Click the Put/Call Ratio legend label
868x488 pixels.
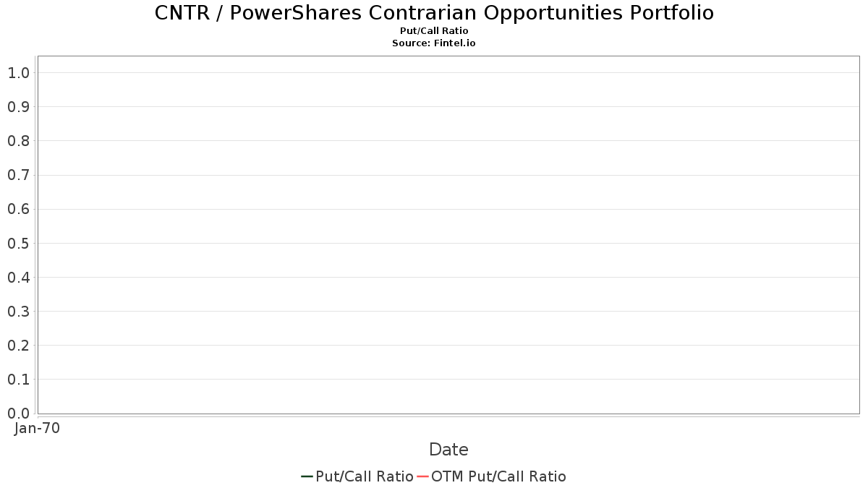365,476
